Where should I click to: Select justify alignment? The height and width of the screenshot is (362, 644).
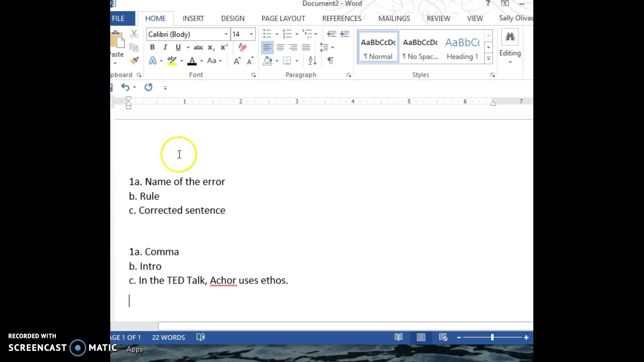point(306,47)
